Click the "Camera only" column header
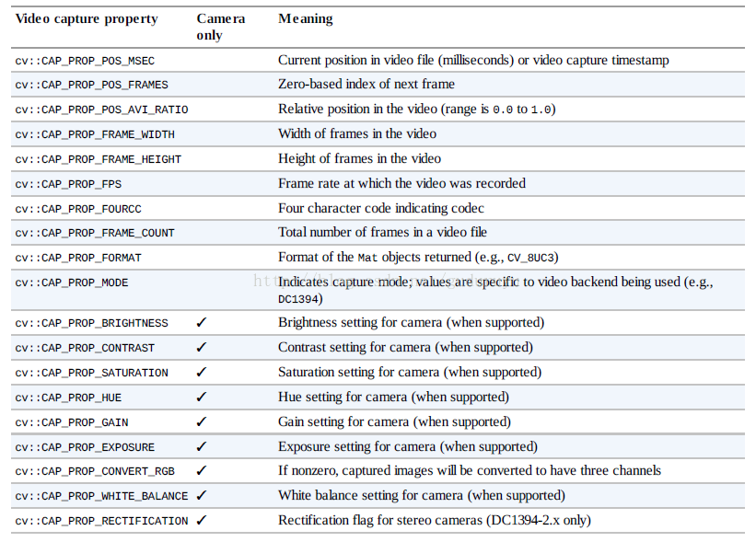Viewport: 756px width, 542px height. [221, 27]
